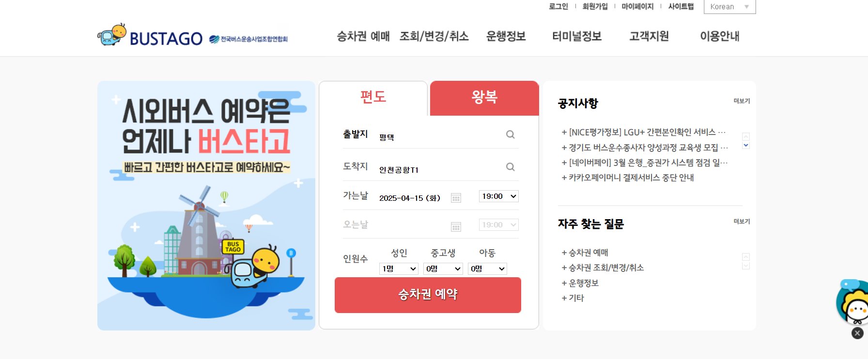Show previous notice with up arrow
The width and height of the screenshot is (868, 359).
tap(746, 136)
